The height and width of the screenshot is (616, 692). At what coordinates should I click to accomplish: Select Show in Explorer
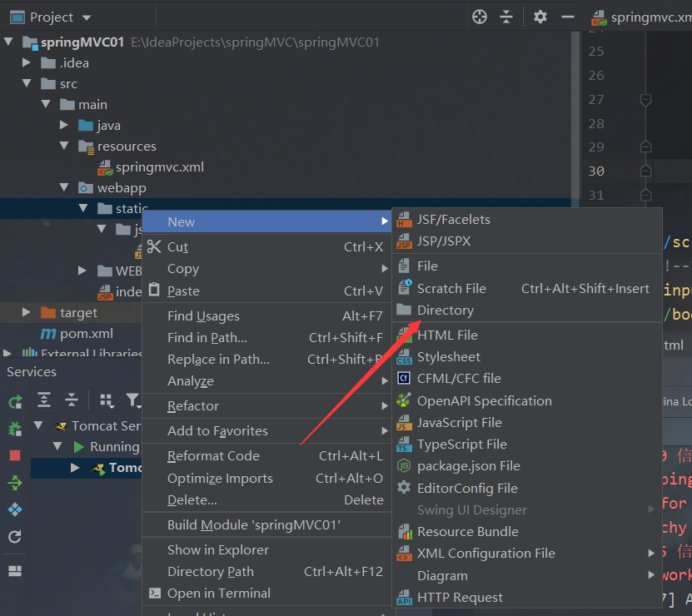266,549
